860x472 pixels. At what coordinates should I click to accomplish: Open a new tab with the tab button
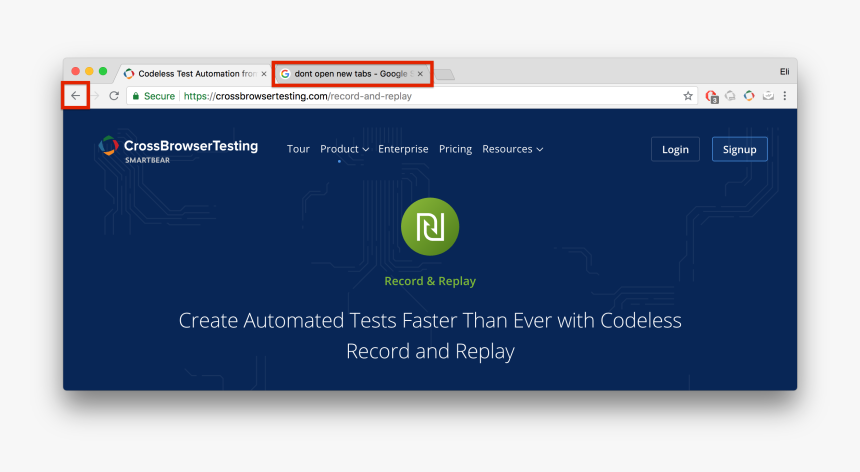[445, 75]
